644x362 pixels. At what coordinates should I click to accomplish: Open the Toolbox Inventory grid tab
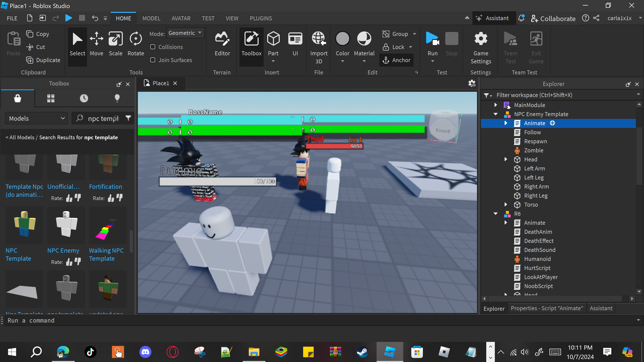[x=51, y=98]
